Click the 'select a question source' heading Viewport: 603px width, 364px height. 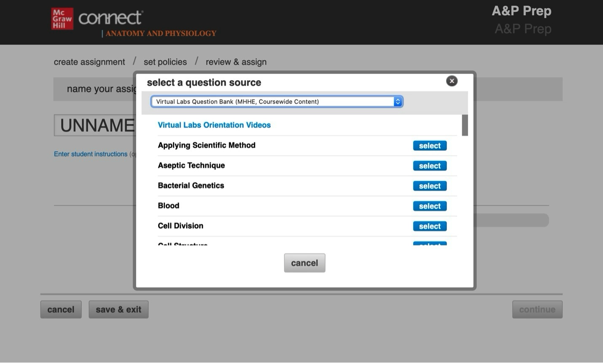[204, 83]
